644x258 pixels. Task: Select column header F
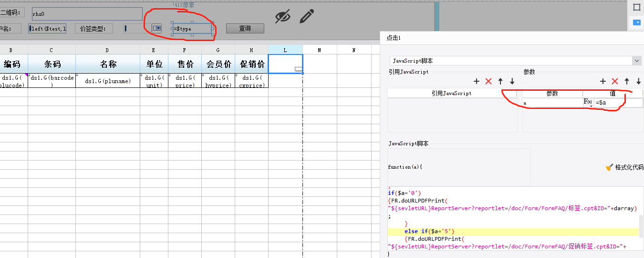[x=185, y=50]
